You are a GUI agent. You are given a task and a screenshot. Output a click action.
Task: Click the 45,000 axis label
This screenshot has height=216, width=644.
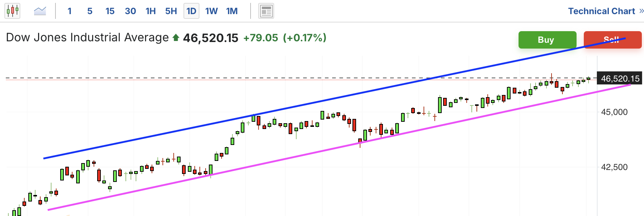(614, 112)
